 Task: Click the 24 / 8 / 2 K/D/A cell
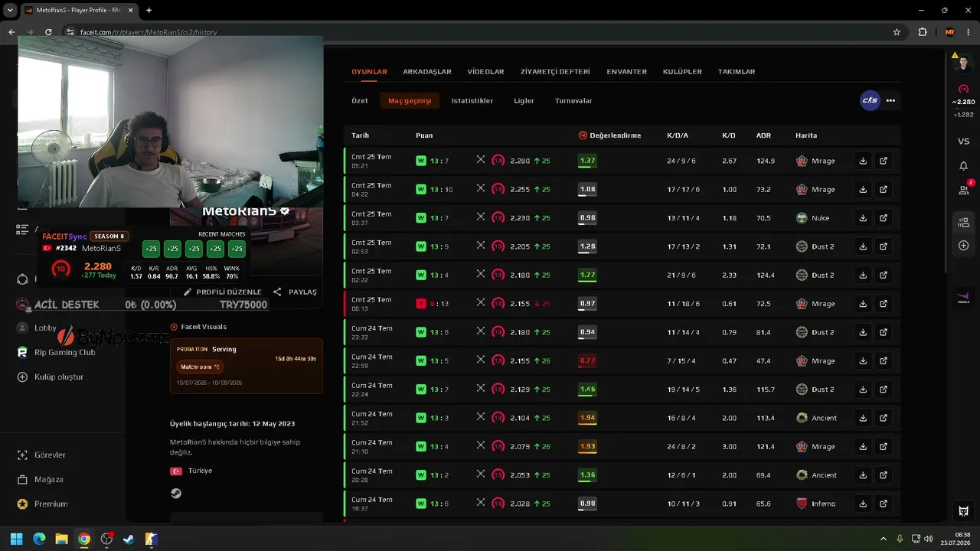[x=681, y=447]
